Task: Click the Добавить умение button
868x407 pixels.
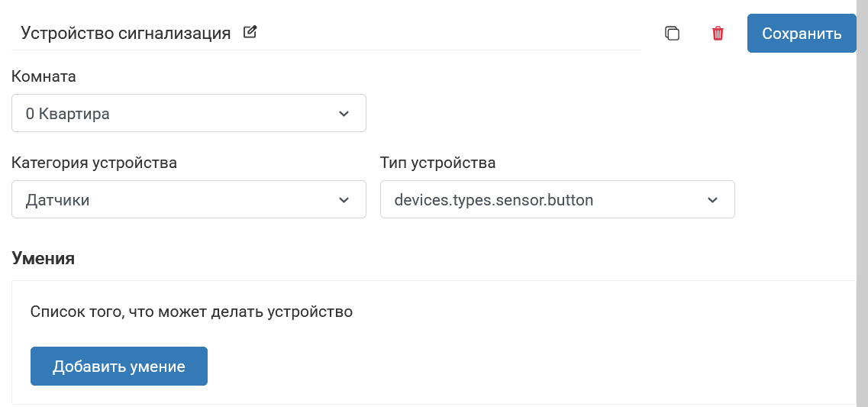Action: coord(119,366)
